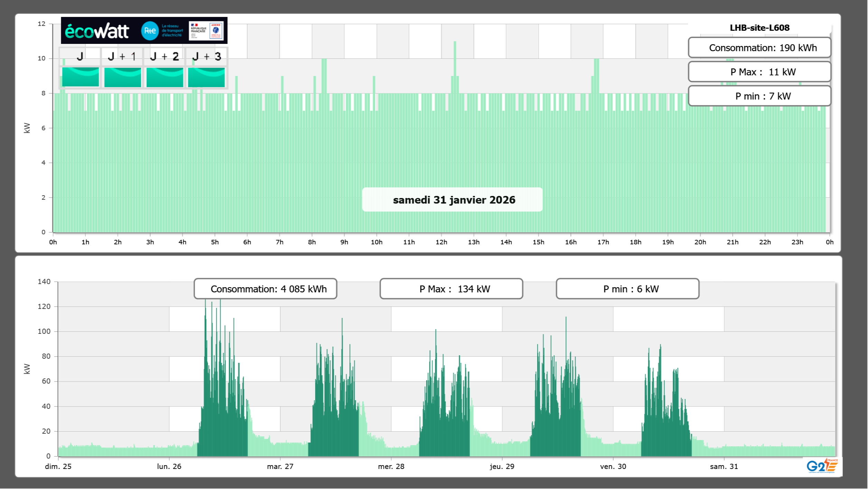Click the P Max : 134 kW box

(451, 289)
